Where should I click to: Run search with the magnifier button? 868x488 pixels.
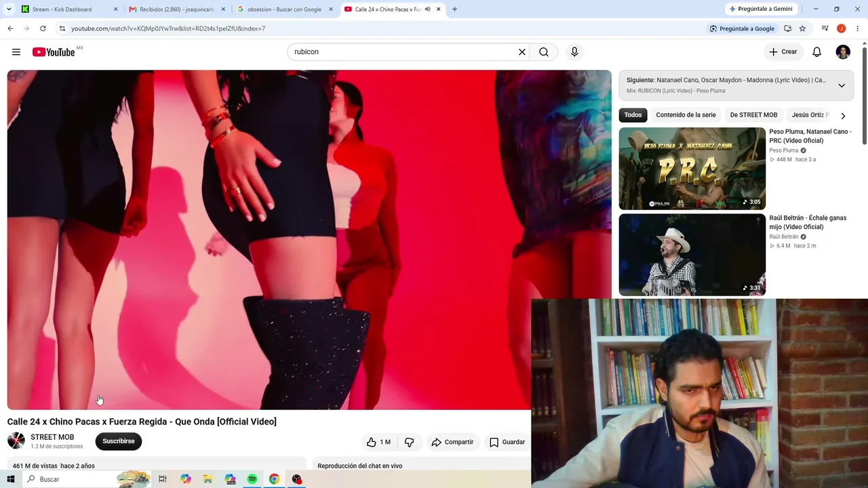pos(544,52)
